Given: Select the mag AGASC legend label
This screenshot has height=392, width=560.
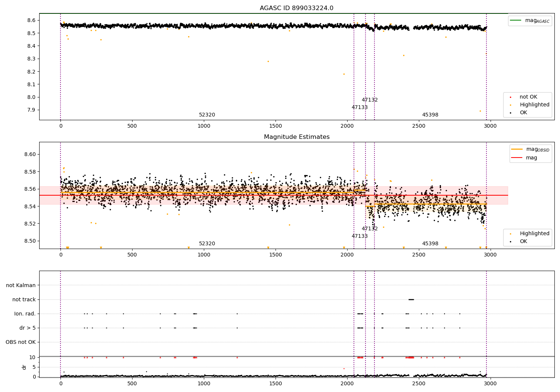Looking at the screenshot, I should tap(537, 21).
